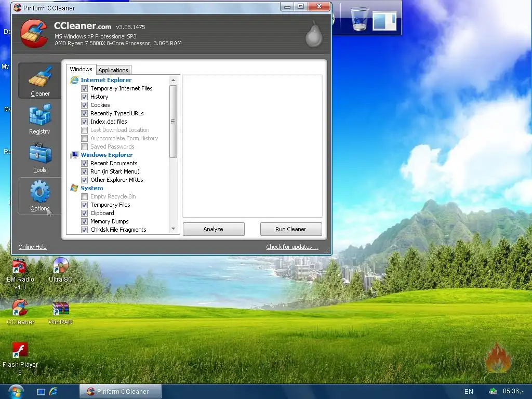Viewport: 532px width, 399px height.
Task: Uncheck Temporary Internet Files
Action: pos(85,88)
